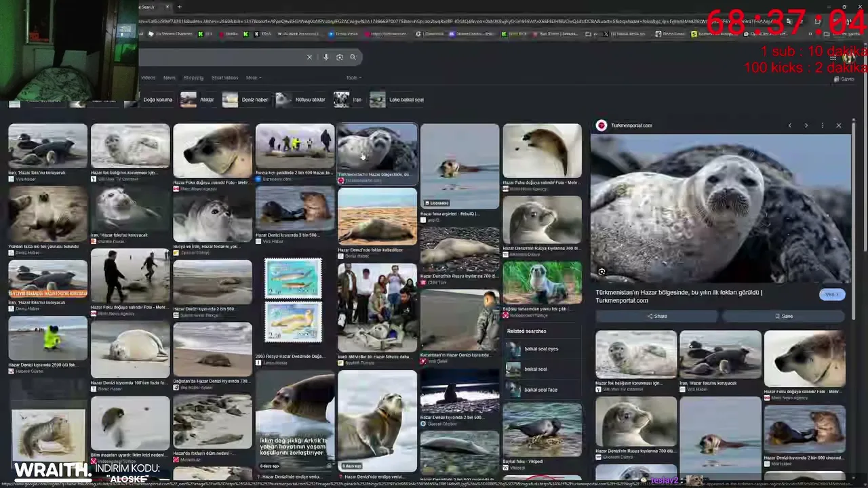The width and height of the screenshot is (868, 488).
Task: Click the Lens icon on the preview image
Action: click(601, 272)
